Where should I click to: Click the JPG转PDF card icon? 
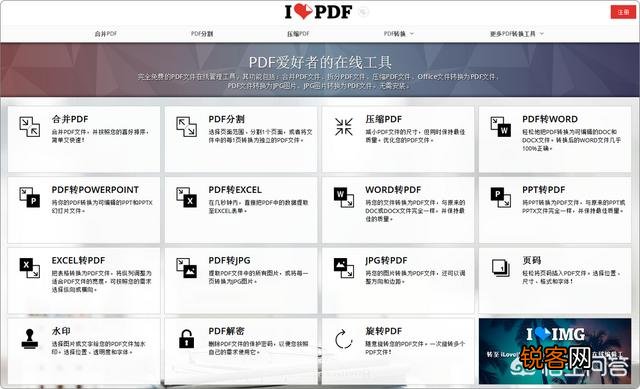[344, 268]
